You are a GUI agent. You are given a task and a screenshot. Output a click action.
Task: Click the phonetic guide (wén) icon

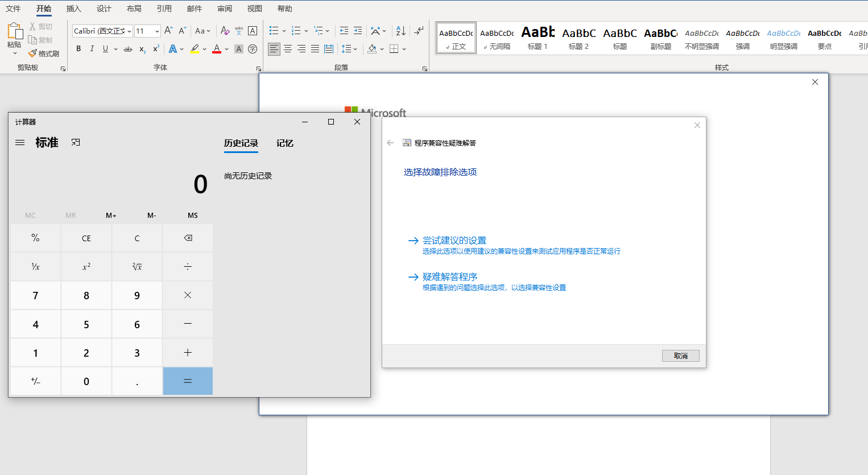click(239, 31)
